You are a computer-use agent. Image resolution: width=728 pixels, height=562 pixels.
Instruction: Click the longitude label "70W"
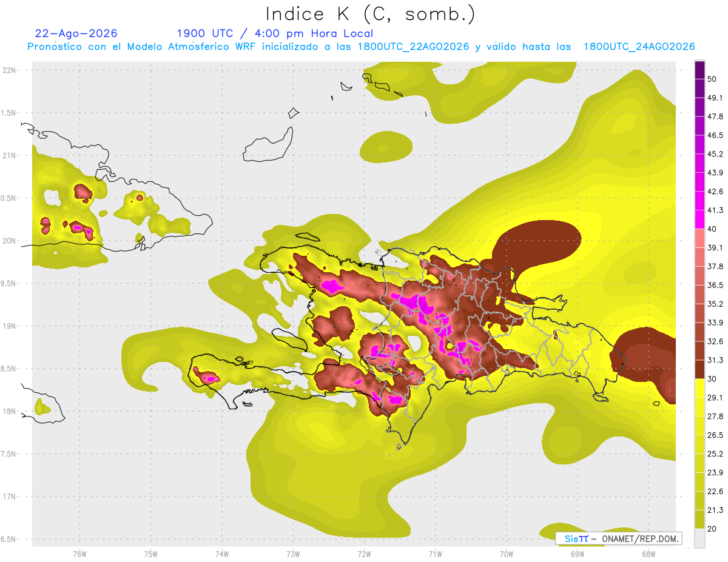(x=506, y=554)
